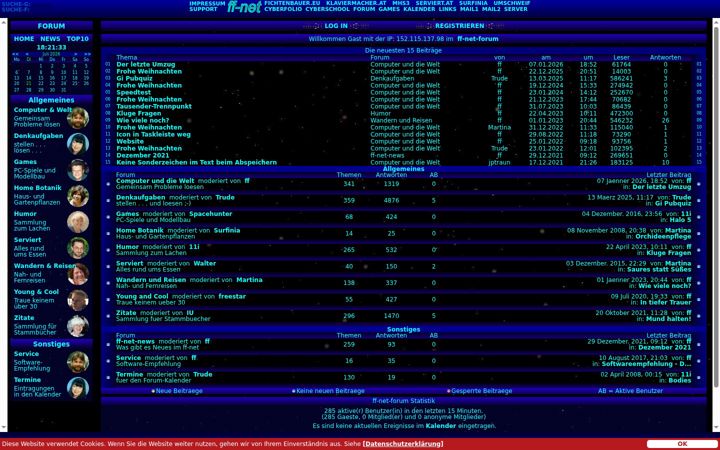
Task: Open SUPPORT in the top navigation
Action: click(x=203, y=9)
